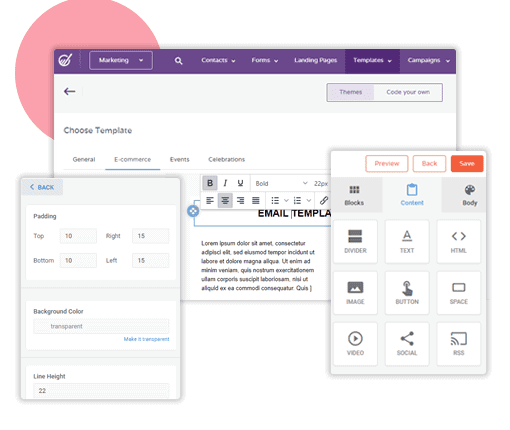The image size is (510, 430).
Task: Click the BACK link in the padding panel
Action: [x=42, y=187]
